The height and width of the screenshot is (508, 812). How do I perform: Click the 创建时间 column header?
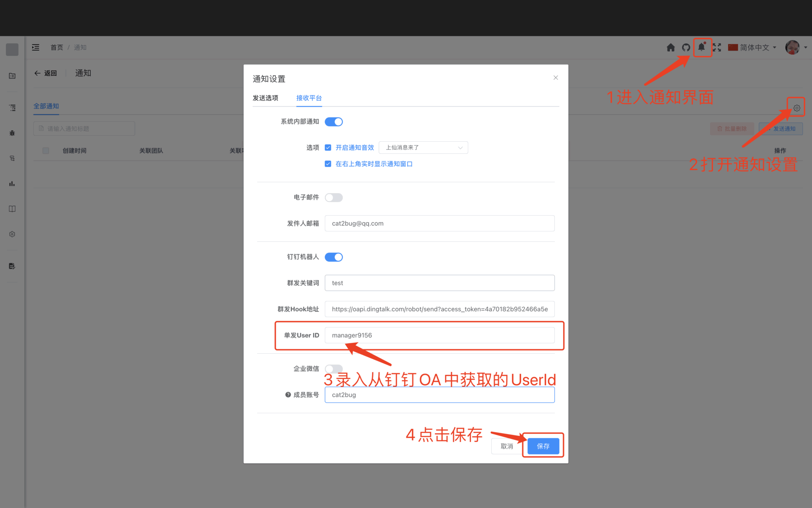point(74,151)
